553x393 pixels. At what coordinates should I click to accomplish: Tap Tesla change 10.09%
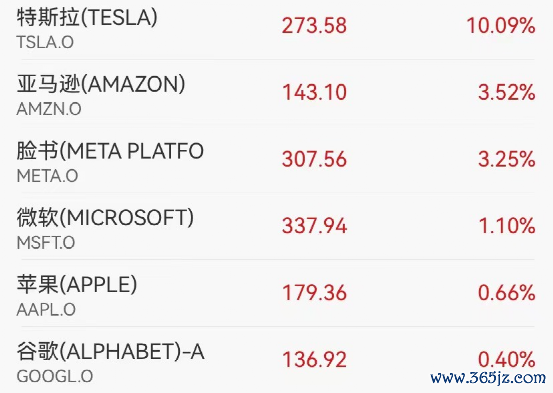point(501,26)
